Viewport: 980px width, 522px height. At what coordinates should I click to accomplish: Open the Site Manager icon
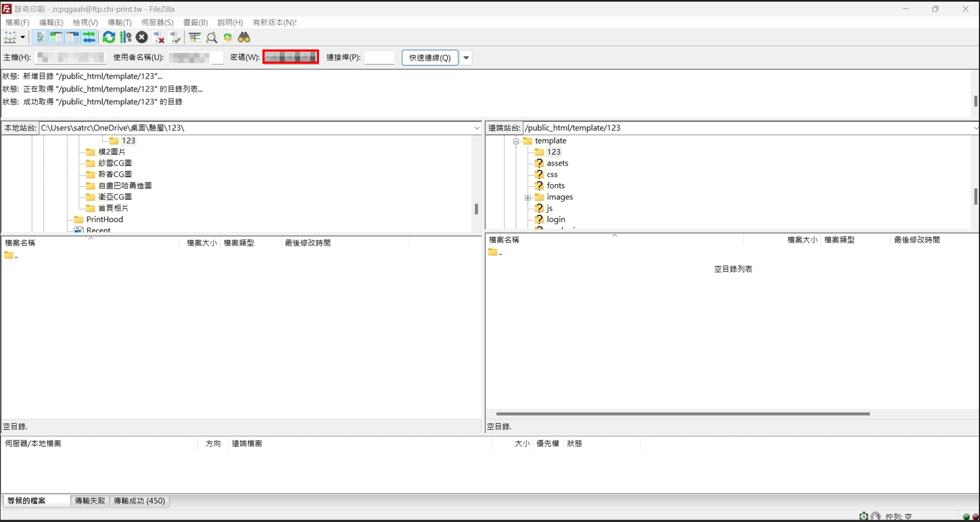pos(10,37)
